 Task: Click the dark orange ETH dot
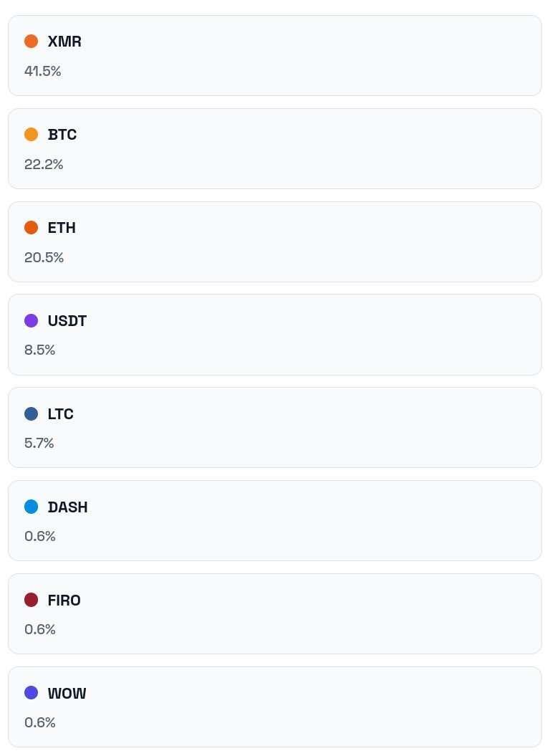pos(31,228)
